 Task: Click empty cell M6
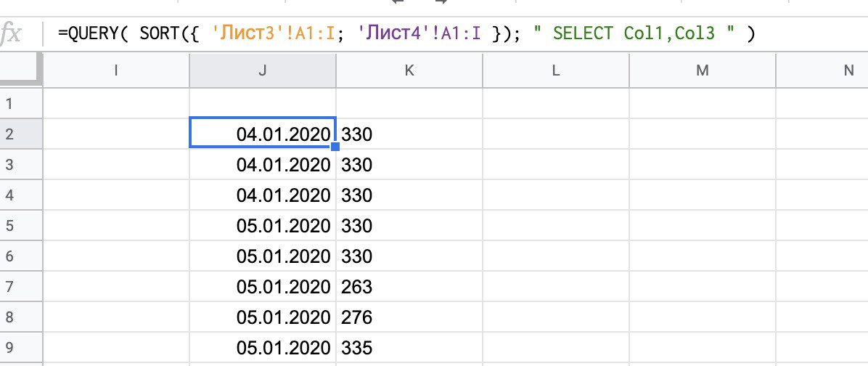[703, 256]
